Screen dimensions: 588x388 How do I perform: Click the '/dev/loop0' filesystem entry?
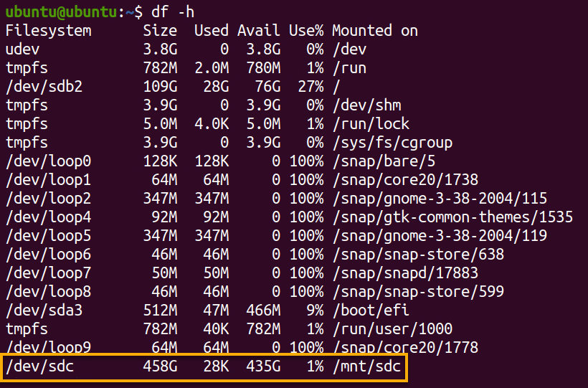click(48, 161)
